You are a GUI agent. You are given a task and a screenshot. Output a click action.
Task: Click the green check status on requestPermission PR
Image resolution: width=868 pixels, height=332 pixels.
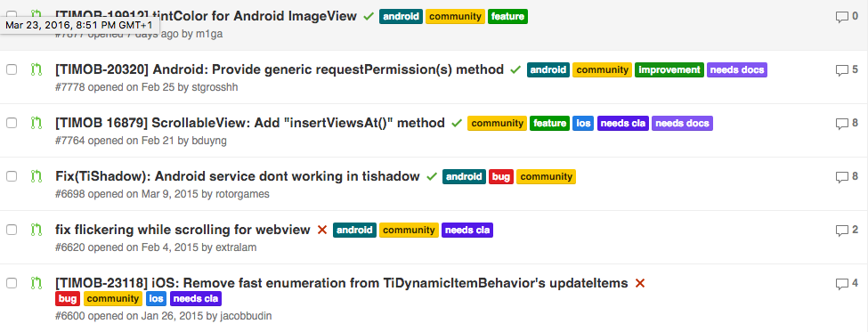[515, 69]
